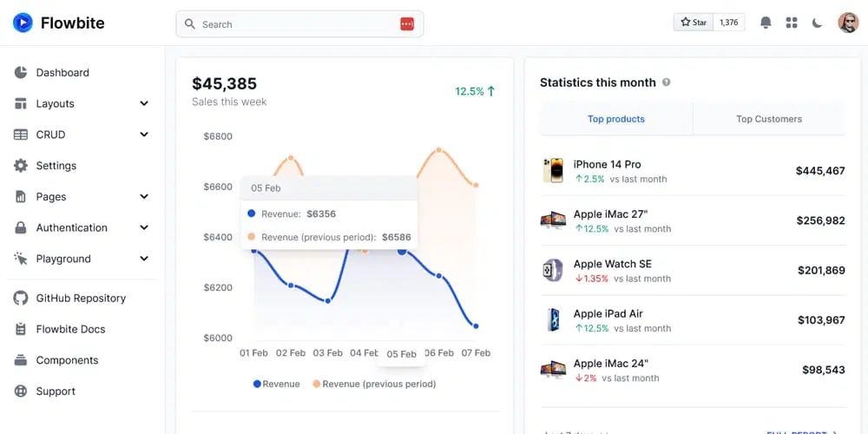Expand the CRUD menu chevron

144,135
